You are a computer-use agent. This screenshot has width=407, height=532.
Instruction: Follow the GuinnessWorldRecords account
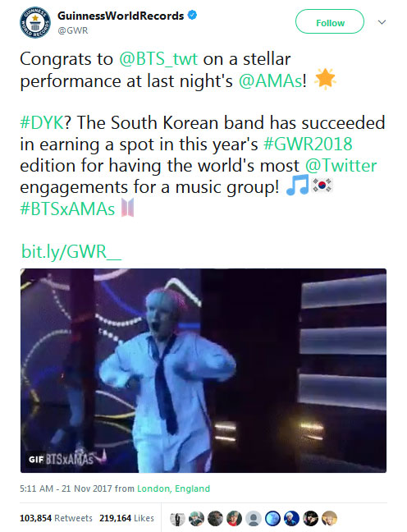click(x=330, y=21)
